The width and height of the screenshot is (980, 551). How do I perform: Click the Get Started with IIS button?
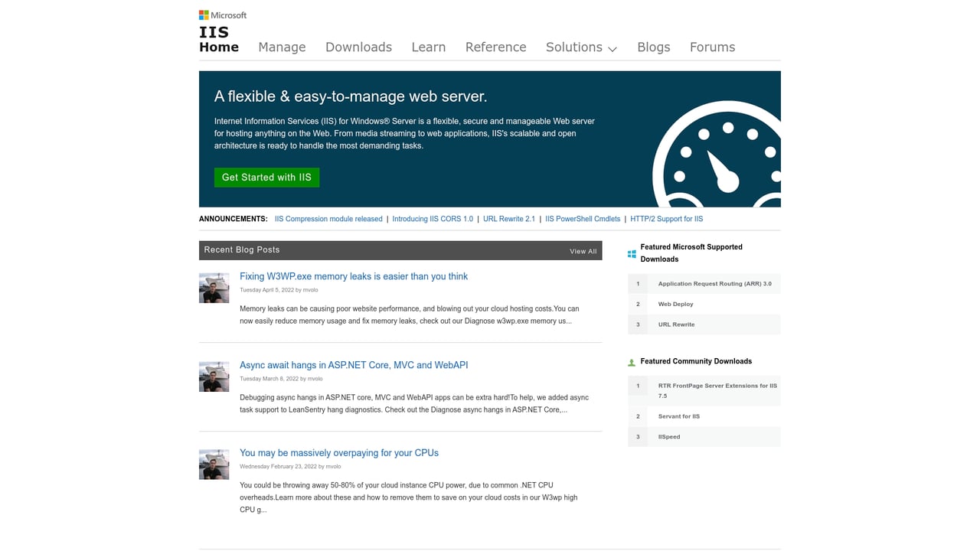click(266, 177)
